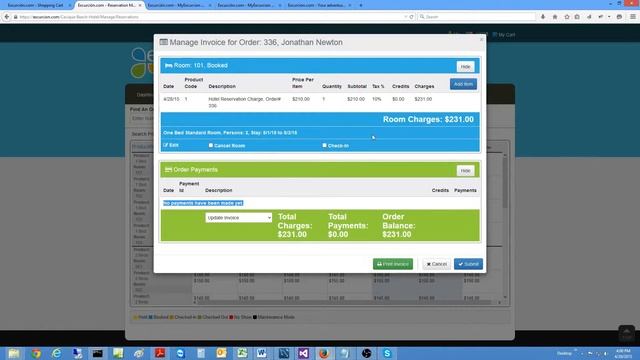This screenshot has width=640, height=360.
Task: Open the command prompt taskbar icon
Action: point(97,353)
